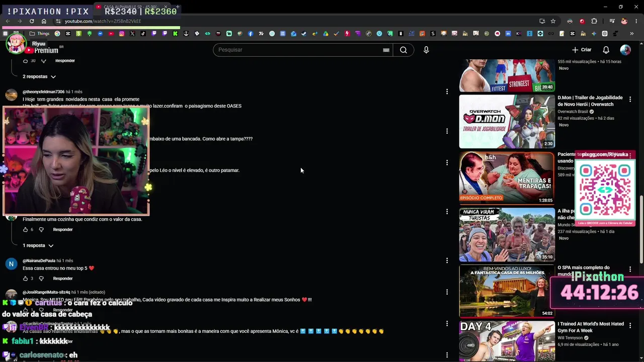Viewport: 644px width, 362px height.
Task: Open options for the D.Mon trailer video
Action: 630,100
